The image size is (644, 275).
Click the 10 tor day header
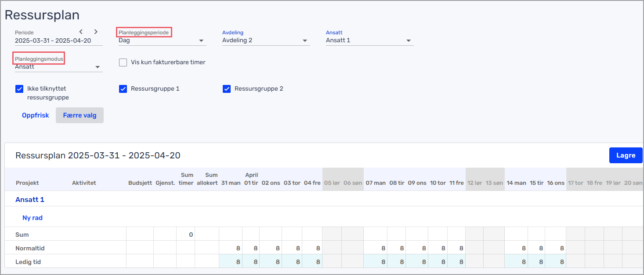pos(438,183)
